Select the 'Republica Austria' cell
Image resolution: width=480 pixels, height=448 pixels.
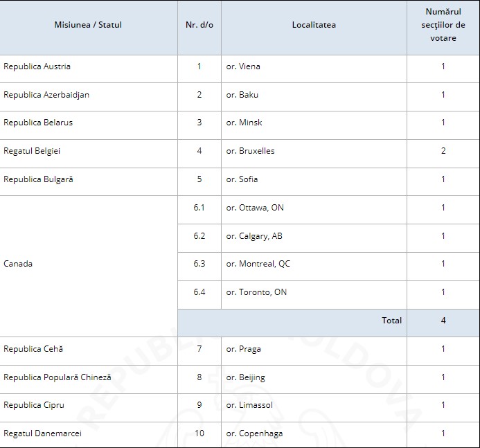pyautogui.click(x=89, y=69)
